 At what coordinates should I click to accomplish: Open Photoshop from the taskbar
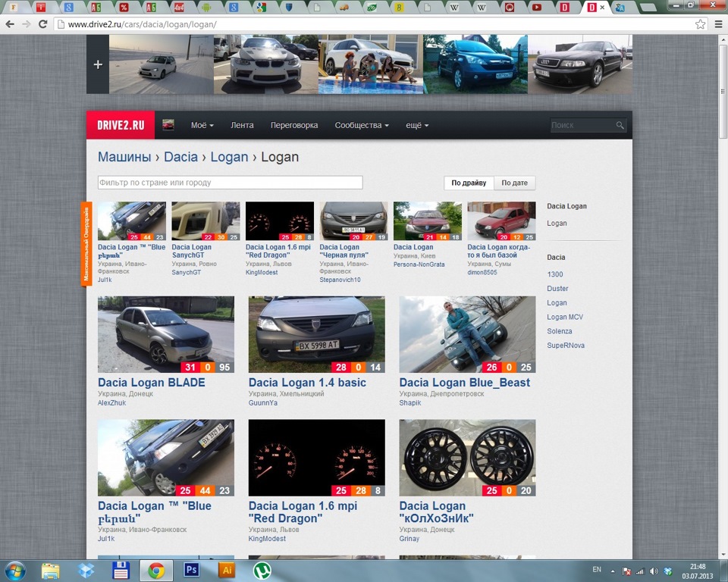click(191, 569)
